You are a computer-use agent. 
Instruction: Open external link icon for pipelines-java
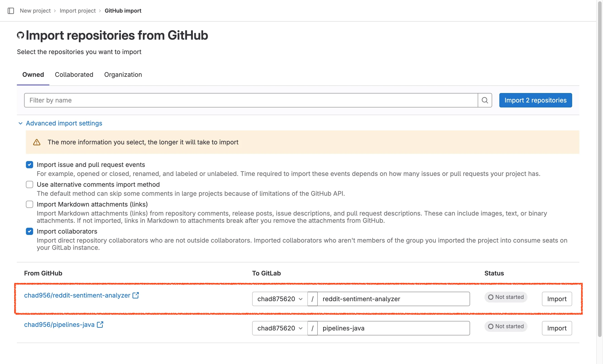click(100, 325)
